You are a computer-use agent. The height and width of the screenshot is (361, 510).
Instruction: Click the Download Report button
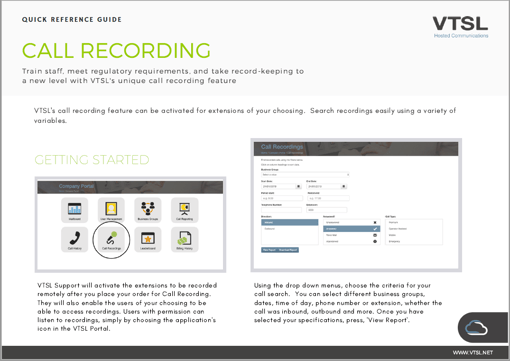click(288, 250)
